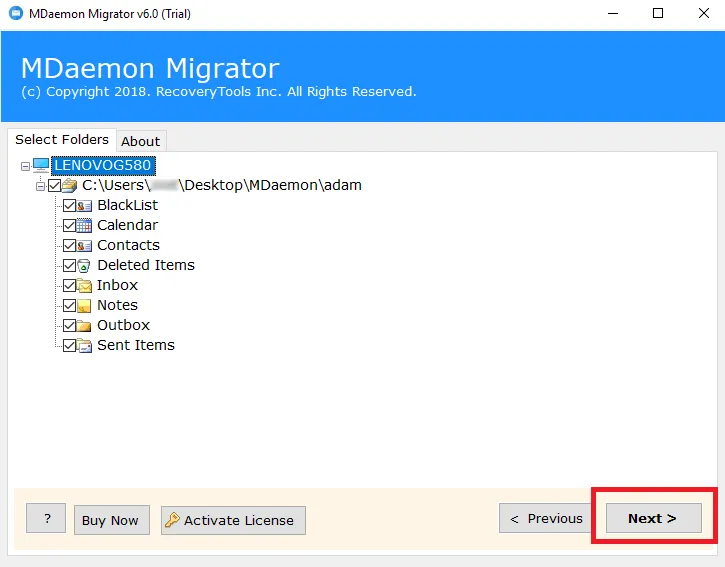Open help with the question mark button
Image resolution: width=725 pixels, height=567 pixels.
tap(46, 519)
